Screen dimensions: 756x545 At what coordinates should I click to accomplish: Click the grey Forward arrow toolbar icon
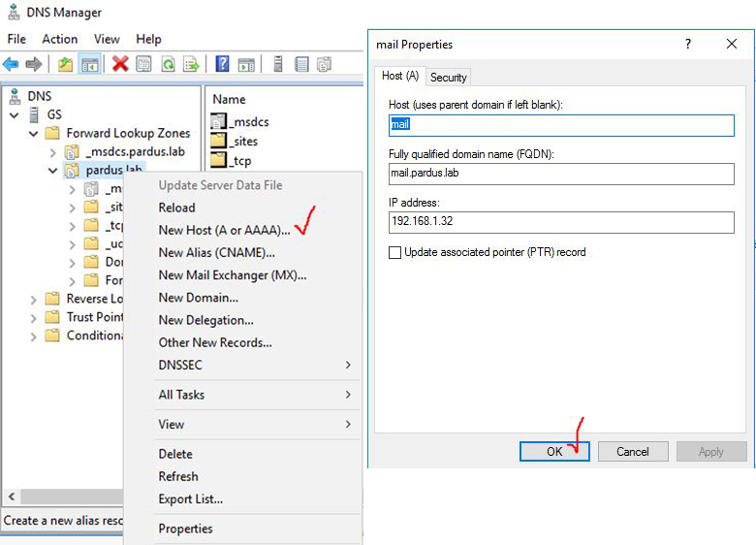click(33, 64)
